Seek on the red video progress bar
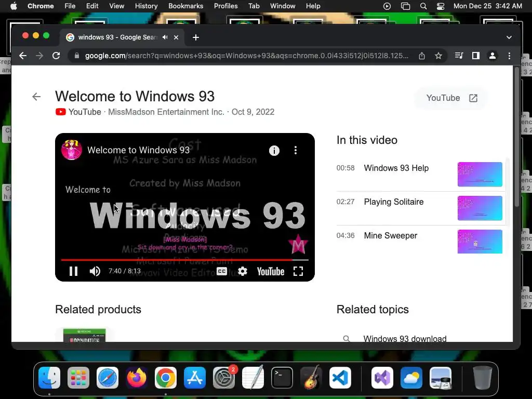The image size is (532, 399). click(184, 260)
